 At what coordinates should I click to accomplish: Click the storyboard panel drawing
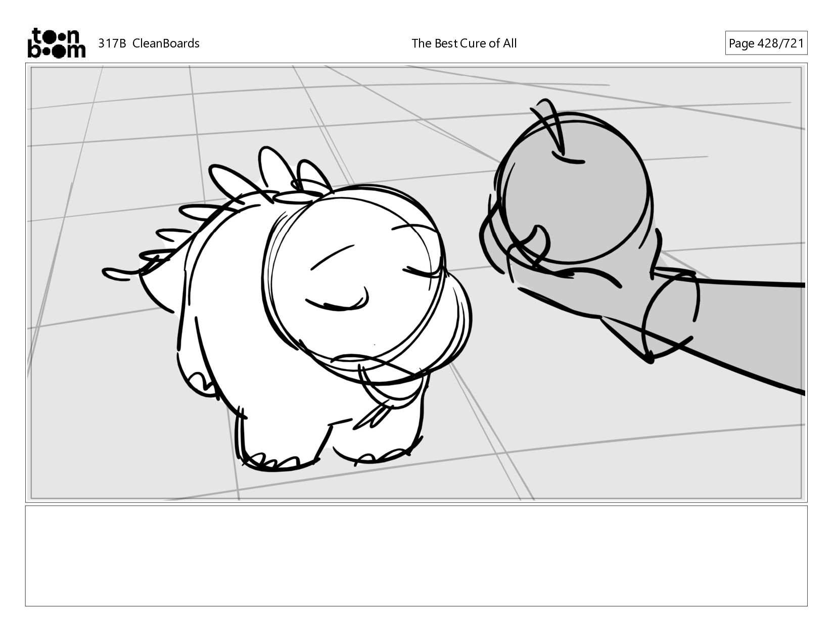416,282
